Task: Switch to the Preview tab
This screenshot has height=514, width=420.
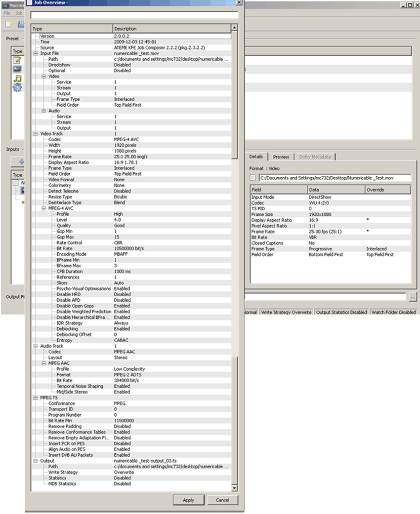Action: point(281,157)
